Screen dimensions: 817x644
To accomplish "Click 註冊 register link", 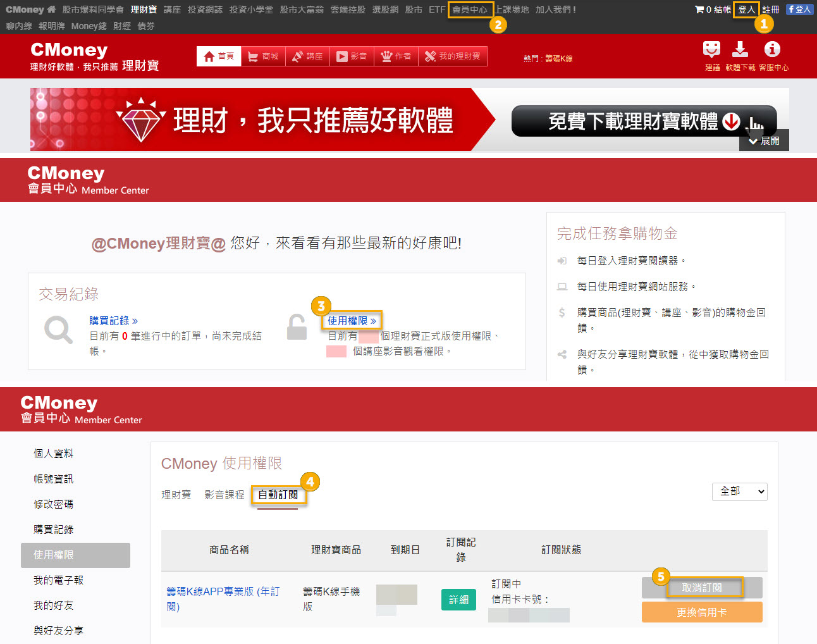I will coord(771,9).
